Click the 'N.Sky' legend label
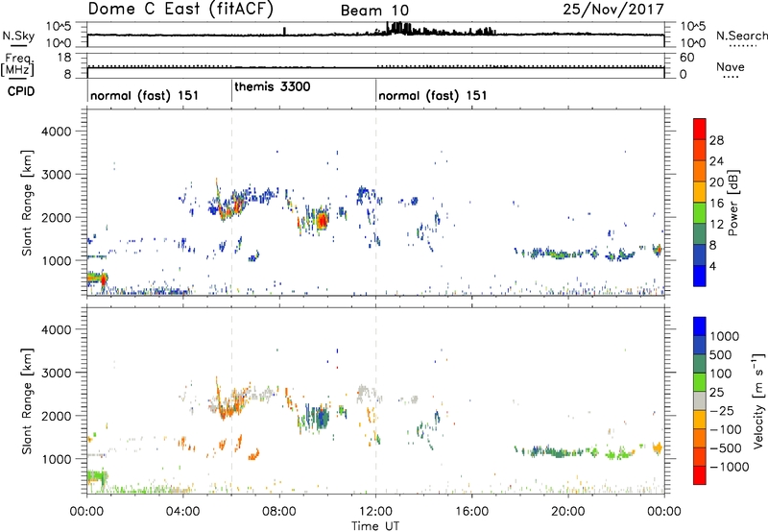The width and height of the screenshot is (768, 532). (18, 36)
